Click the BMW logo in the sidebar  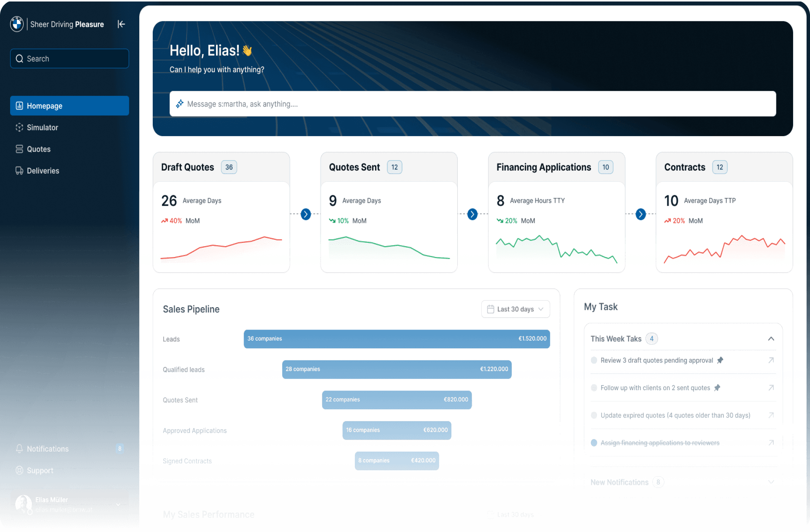[x=17, y=24]
